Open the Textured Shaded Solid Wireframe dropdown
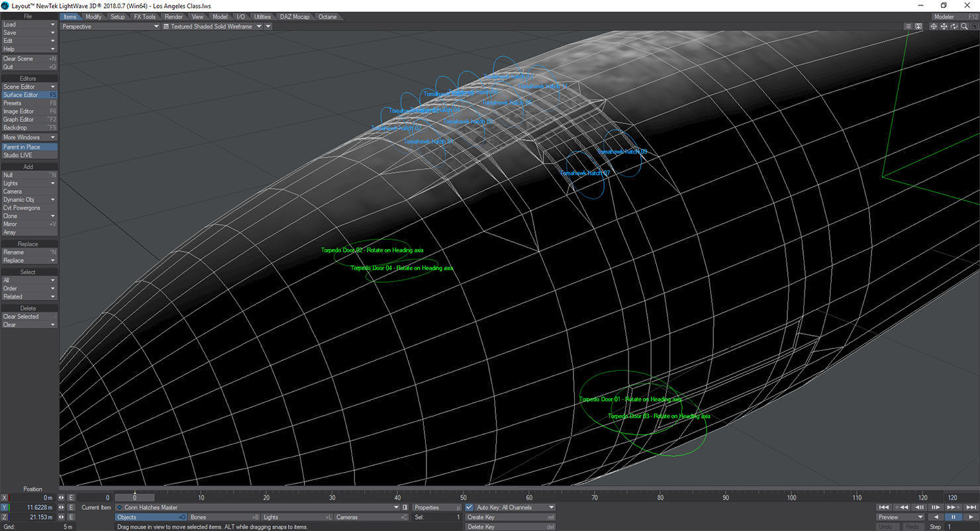Viewport: 980px width, 531px height. point(212,26)
